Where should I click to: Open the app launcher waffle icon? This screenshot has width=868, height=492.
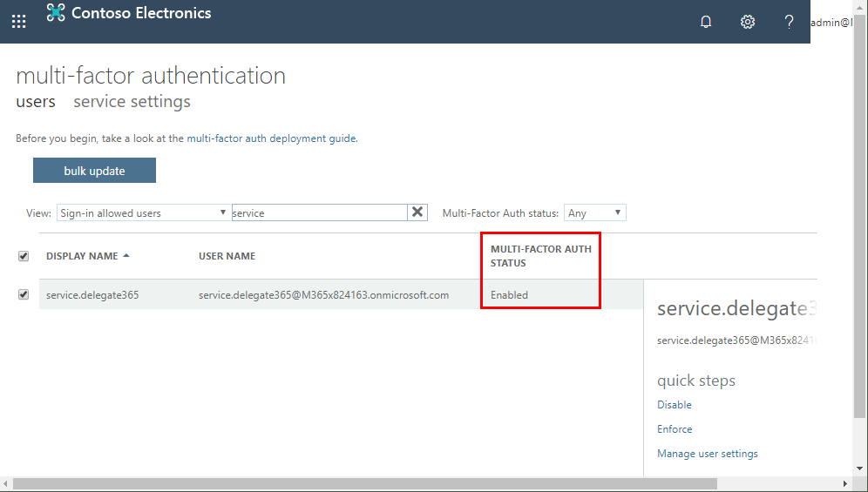tap(18, 22)
